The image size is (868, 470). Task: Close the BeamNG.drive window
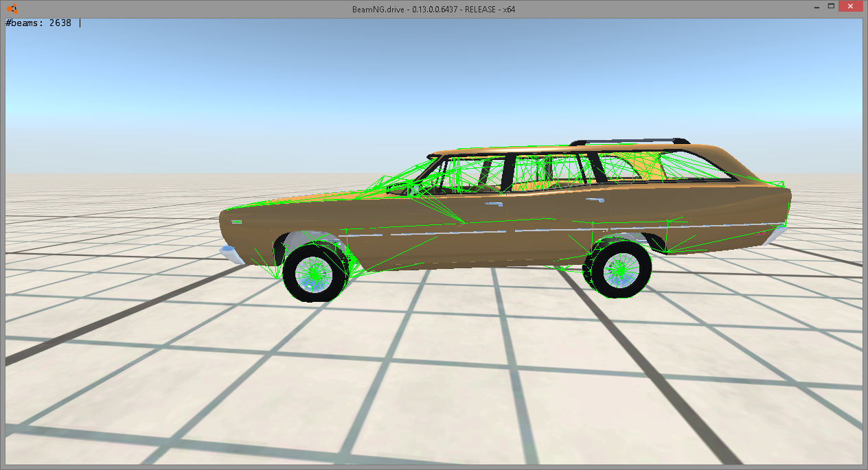tap(852, 5)
